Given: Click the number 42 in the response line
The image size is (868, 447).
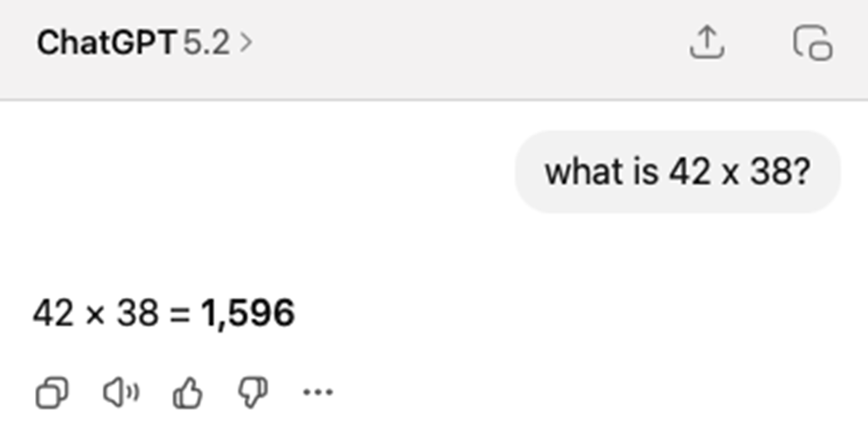Looking at the screenshot, I should tap(52, 314).
